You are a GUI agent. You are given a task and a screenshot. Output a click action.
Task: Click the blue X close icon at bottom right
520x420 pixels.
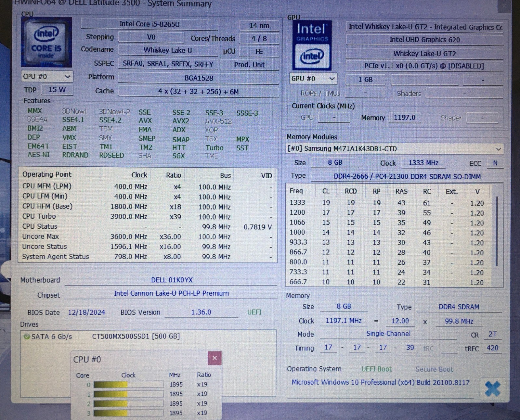click(492, 388)
